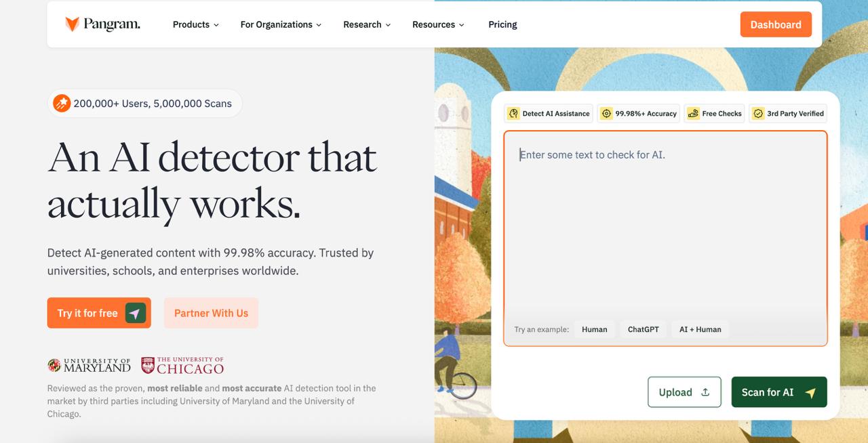Screen dimensions: 868x443
Task: Click the paper plane icon on Scan for AI
Action: [x=811, y=392]
